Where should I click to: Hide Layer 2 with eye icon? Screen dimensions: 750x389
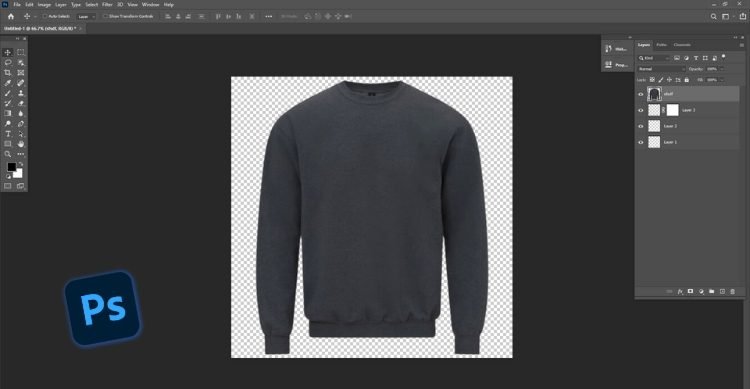(x=641, y=126)
